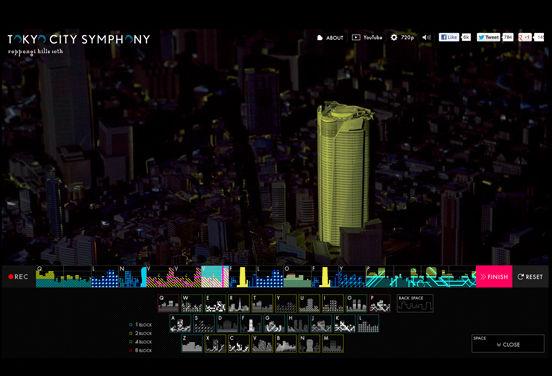Select the R key tower pattern tile
The height and width of the screenshot is (376, 552).
(239, 303)
